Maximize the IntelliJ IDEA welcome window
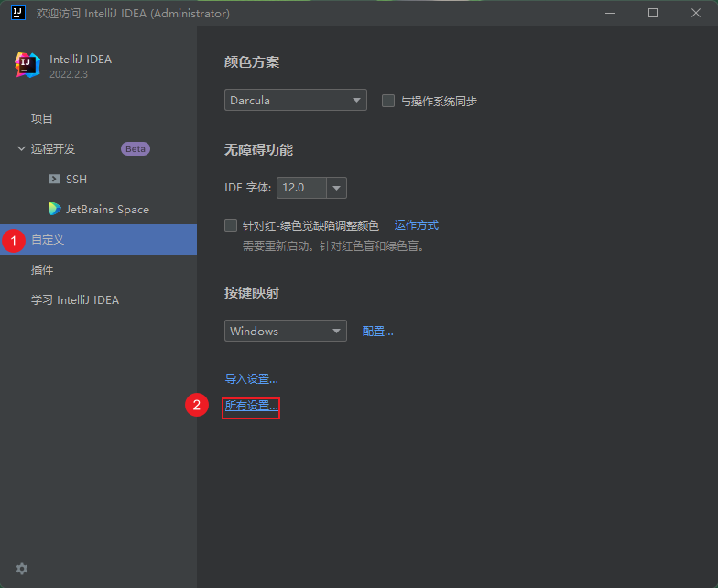 click(x=653, y=13)
